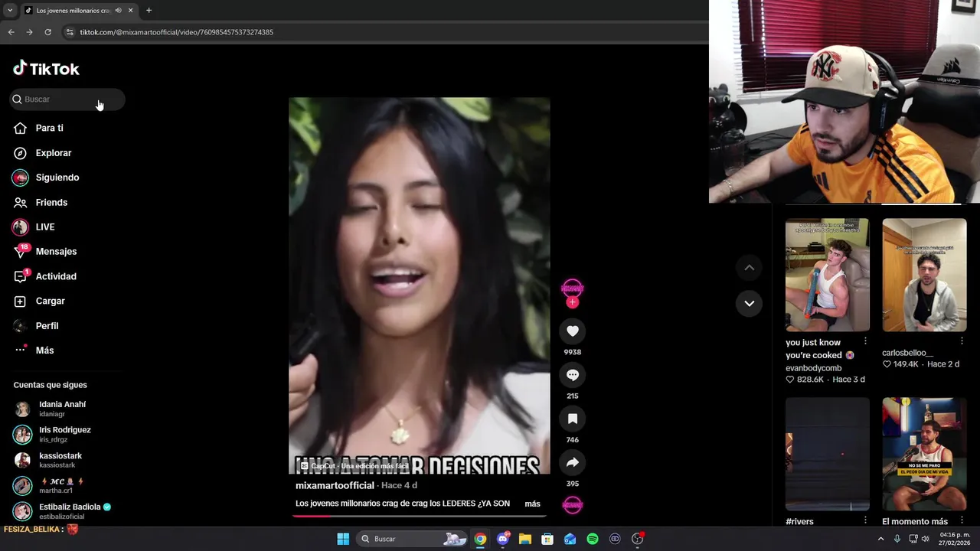This screenshot has width=980, height=551.
Task: Open options menu for carlosbelloo__ video
Action: click(962, 341)
